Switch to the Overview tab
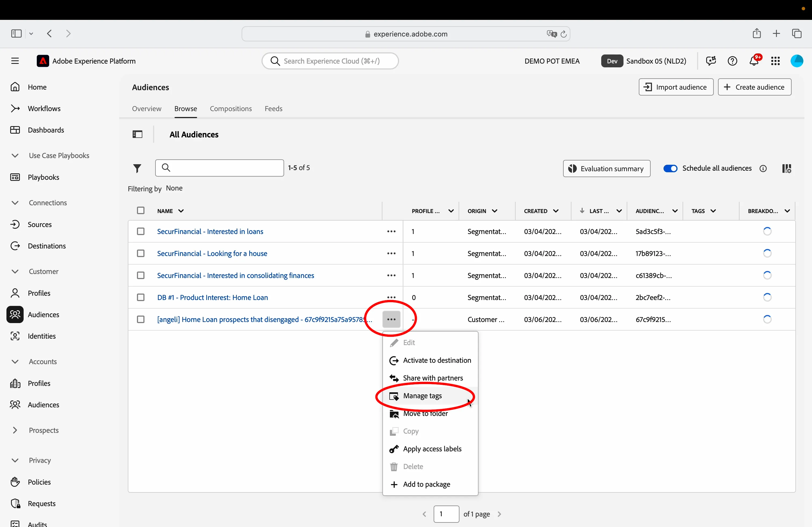This screenshot has width=812, height=527. 147,108
